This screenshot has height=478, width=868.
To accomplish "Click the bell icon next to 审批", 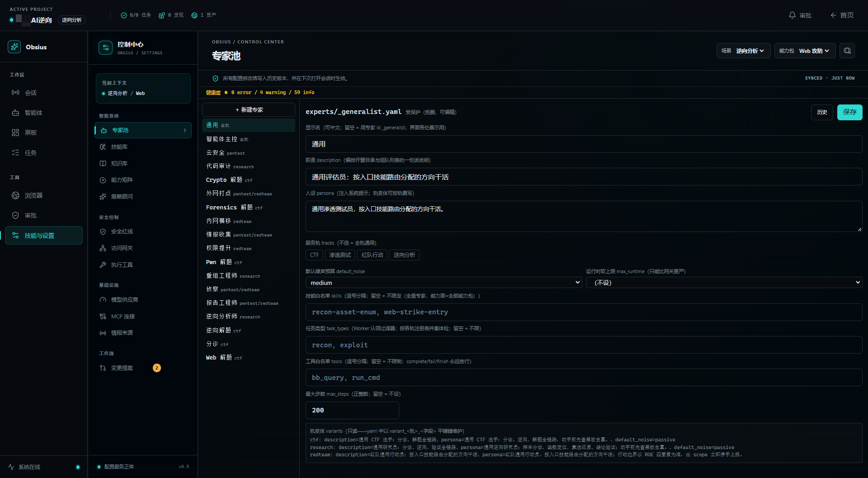I will (x=792, y=15).
